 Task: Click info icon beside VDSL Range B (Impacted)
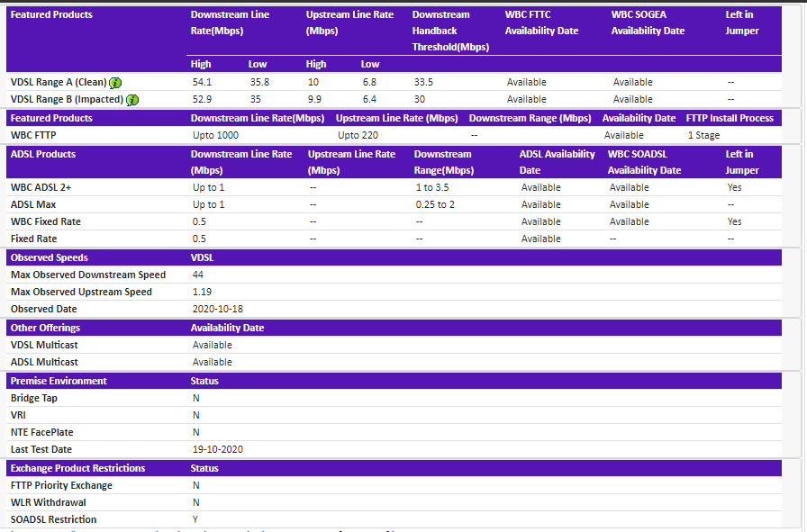click(132, 100)
